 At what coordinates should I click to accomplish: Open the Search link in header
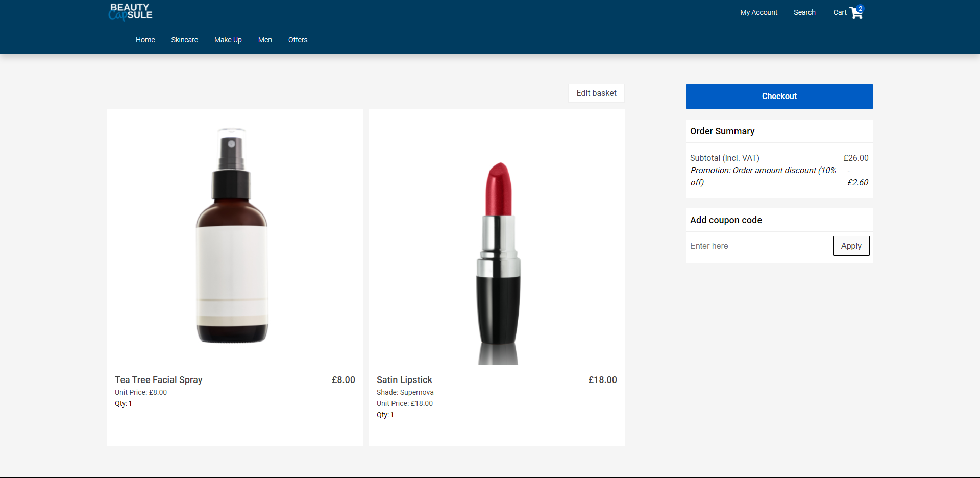[x=804, y=12]
